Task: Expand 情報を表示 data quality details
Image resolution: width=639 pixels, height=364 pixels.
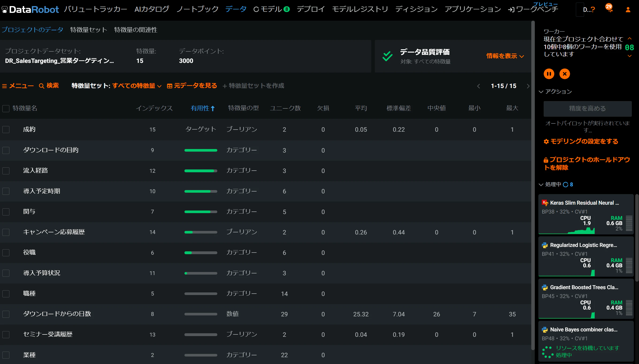Action: click(505, 56)
